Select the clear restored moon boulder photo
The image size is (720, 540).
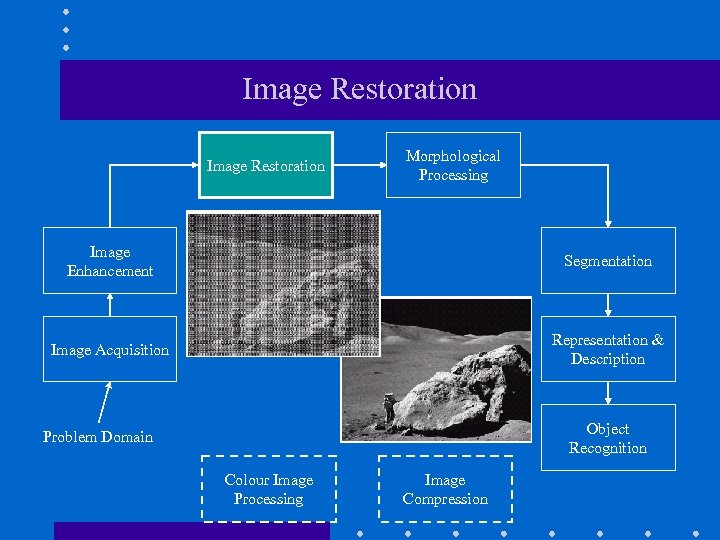click(x=436, y=370)
